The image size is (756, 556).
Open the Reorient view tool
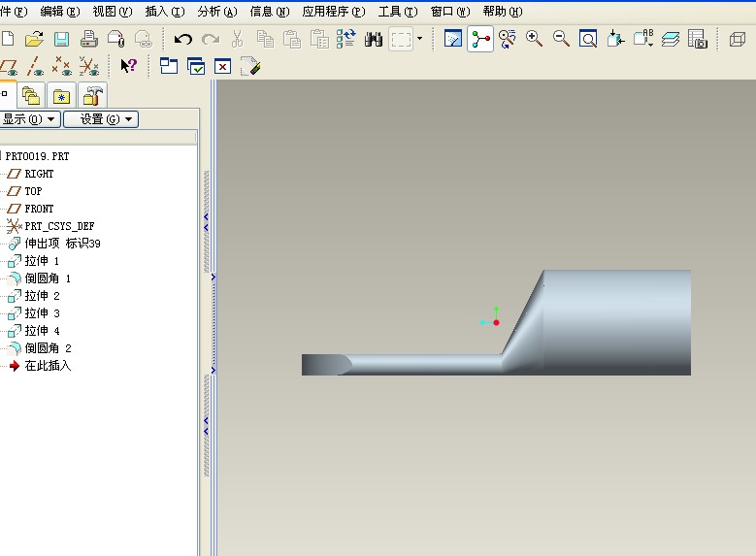(615, 39)
